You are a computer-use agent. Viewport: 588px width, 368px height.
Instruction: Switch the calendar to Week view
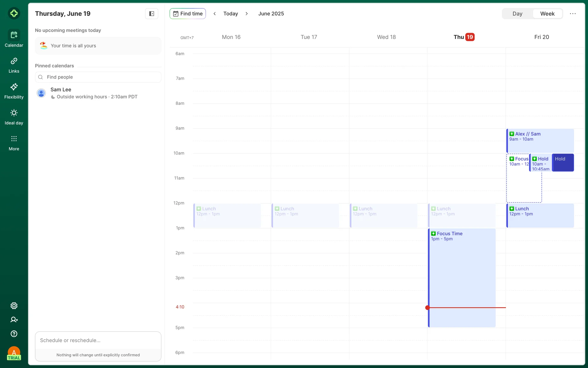coord(547,13)
